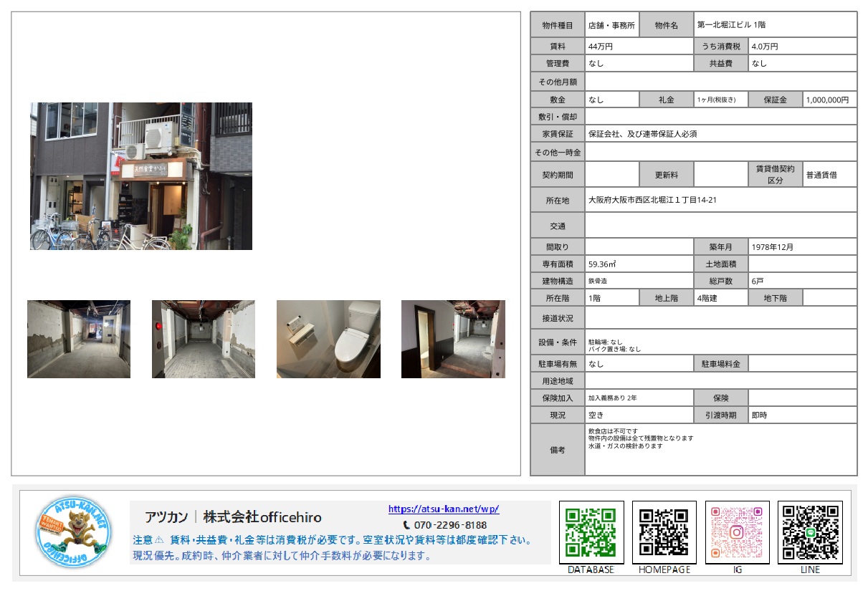Select the 物件種目 header cell

click(x=558, y=24)
